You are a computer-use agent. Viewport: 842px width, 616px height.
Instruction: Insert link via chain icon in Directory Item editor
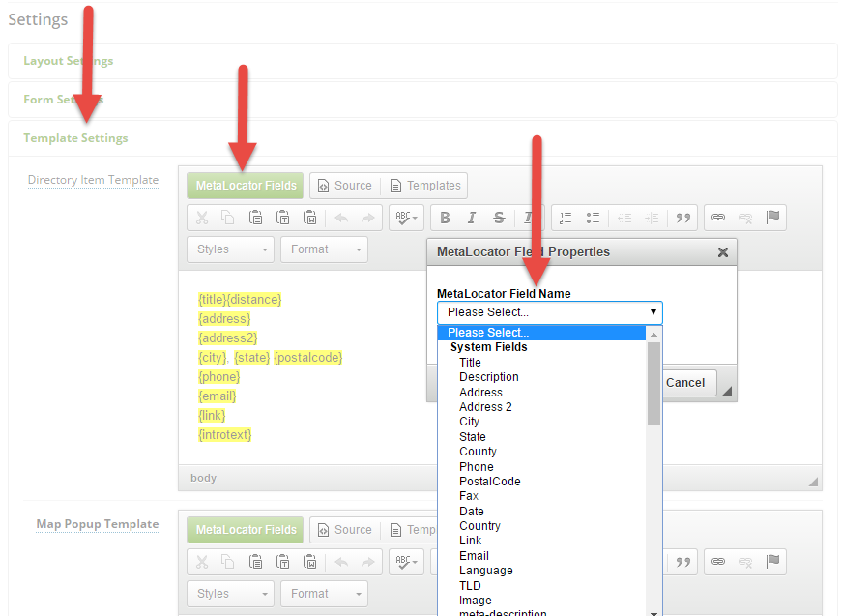pyautogui.click(x=718, y=217)
